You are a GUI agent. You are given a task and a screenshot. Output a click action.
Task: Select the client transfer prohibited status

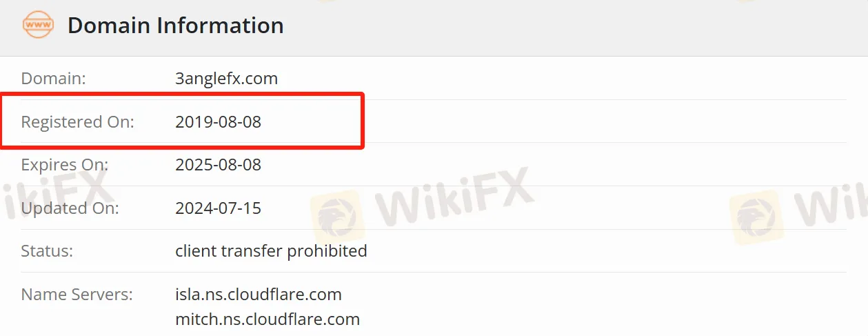tap(272, 250)
